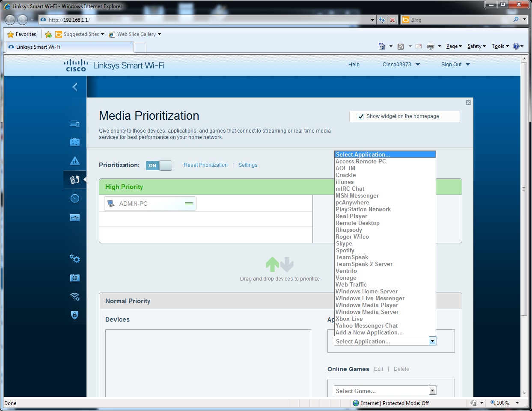Click Edit next to Online Games

click(x=379, y=369)
